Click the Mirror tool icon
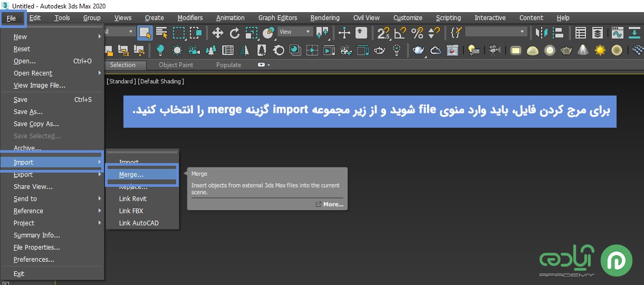The width and height of the screenshot is (644, 285). tap(542, 33)
